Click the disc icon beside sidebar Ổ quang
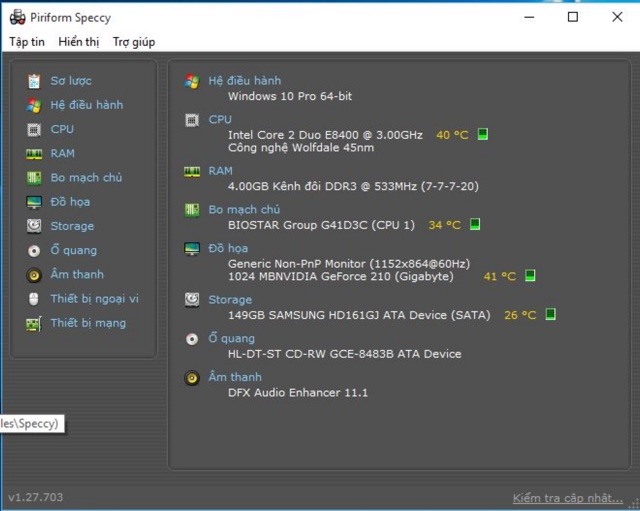The image size is (640, 511). point(34,251)
